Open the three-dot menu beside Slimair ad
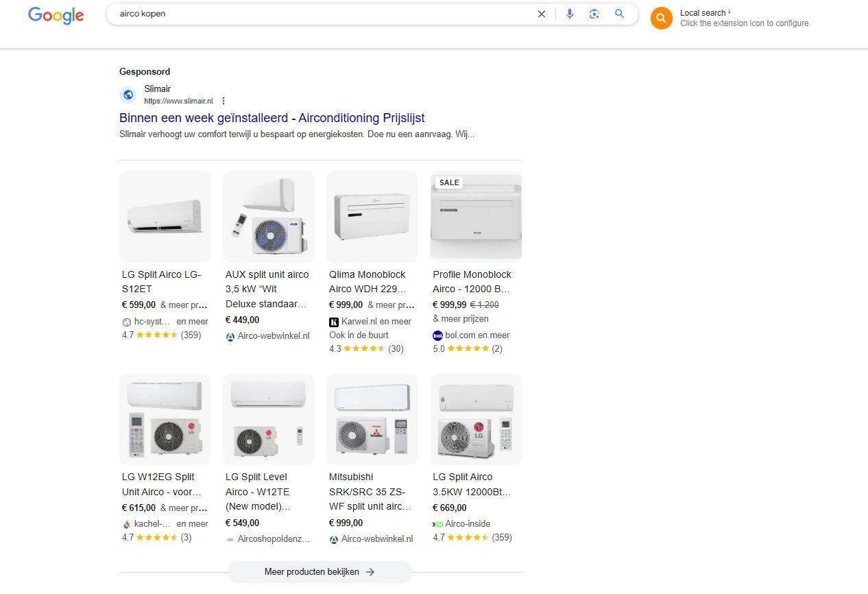Viewport: 868px width, 594px height. pos(224,101)
